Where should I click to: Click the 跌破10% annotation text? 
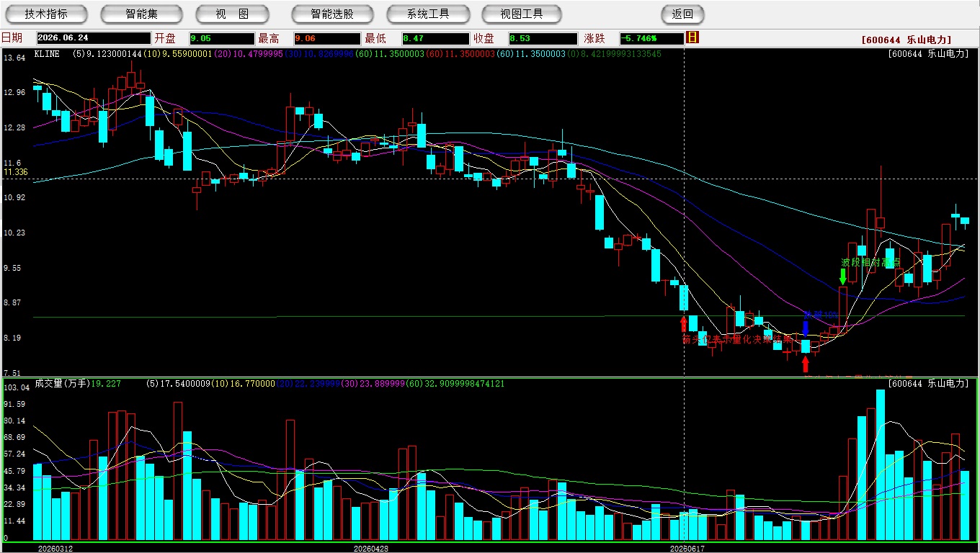(x=821, y=315)
